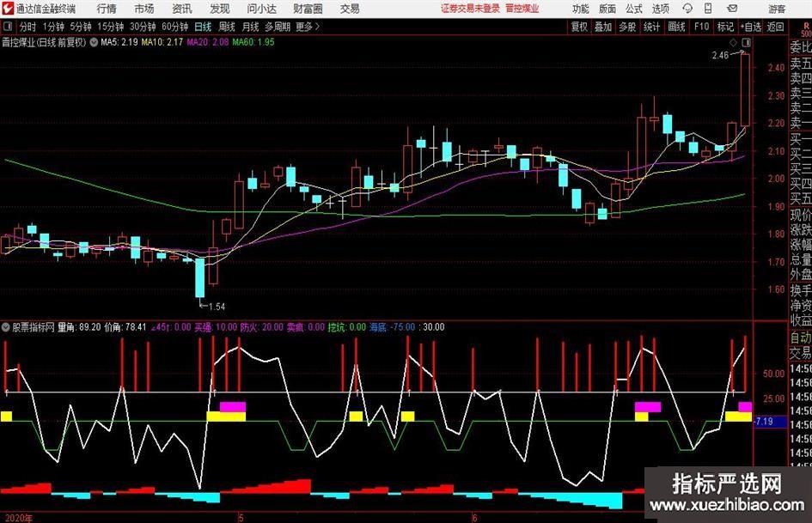This screenshot has height=523, width=812.
Task: Click the diamond icon above price axis
Action: coord(733,42)
